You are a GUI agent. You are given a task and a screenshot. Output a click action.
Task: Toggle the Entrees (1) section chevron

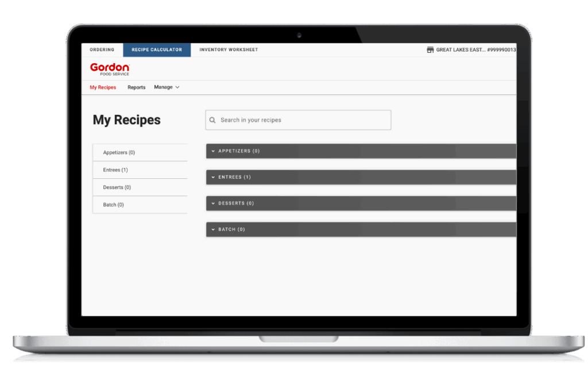click(x=213, y=177)
